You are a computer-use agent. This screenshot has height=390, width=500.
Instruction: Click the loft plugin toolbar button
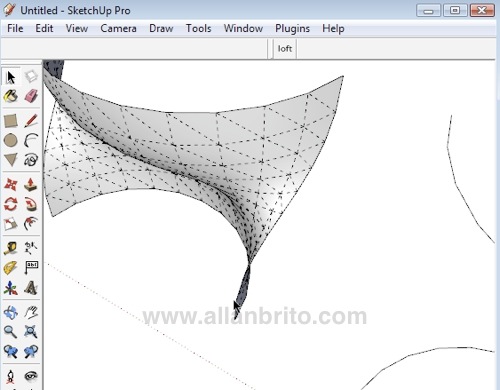(285, 49)
